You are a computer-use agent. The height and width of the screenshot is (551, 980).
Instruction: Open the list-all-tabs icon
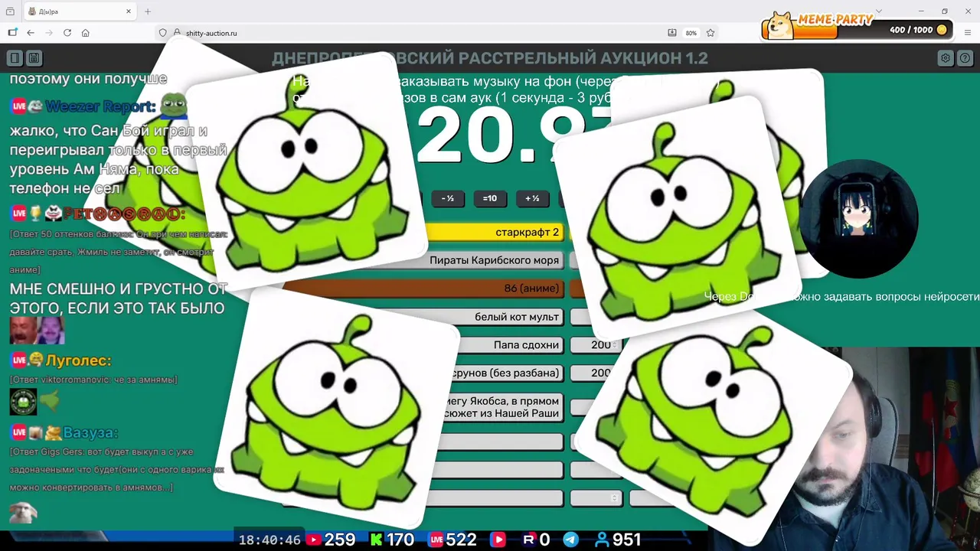[x=878, y=11]
